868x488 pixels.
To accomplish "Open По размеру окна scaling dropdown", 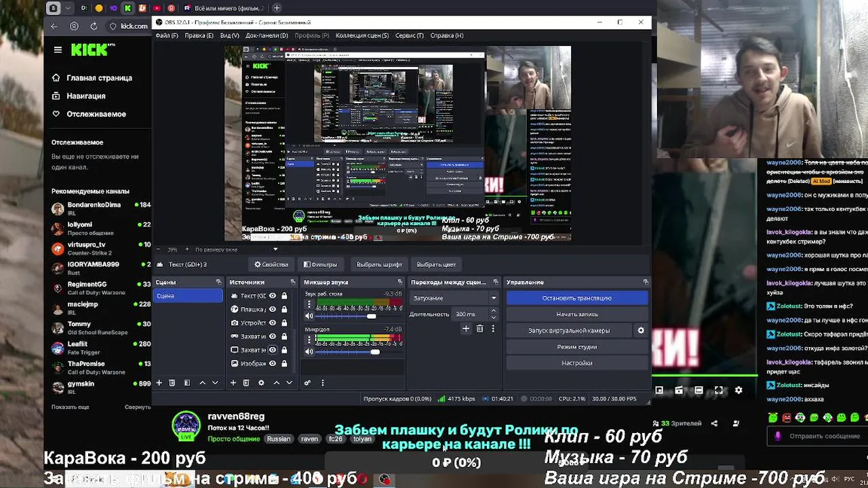I will point(236,249).
